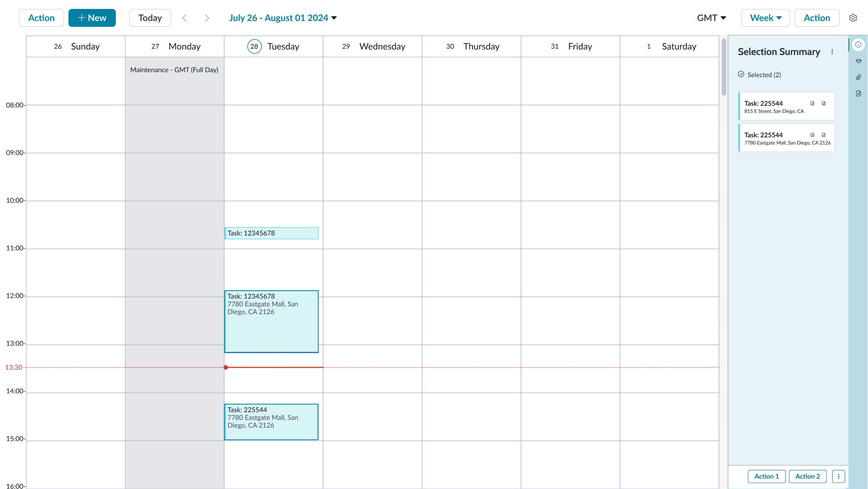Select the graduation cap learning icon

click(858, 61)
